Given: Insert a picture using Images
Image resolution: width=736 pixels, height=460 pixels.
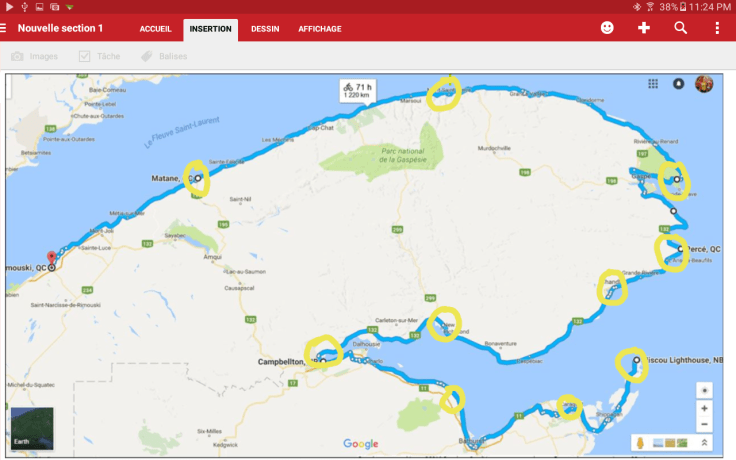Looking at the screenshot, I should tap(35, 56).
